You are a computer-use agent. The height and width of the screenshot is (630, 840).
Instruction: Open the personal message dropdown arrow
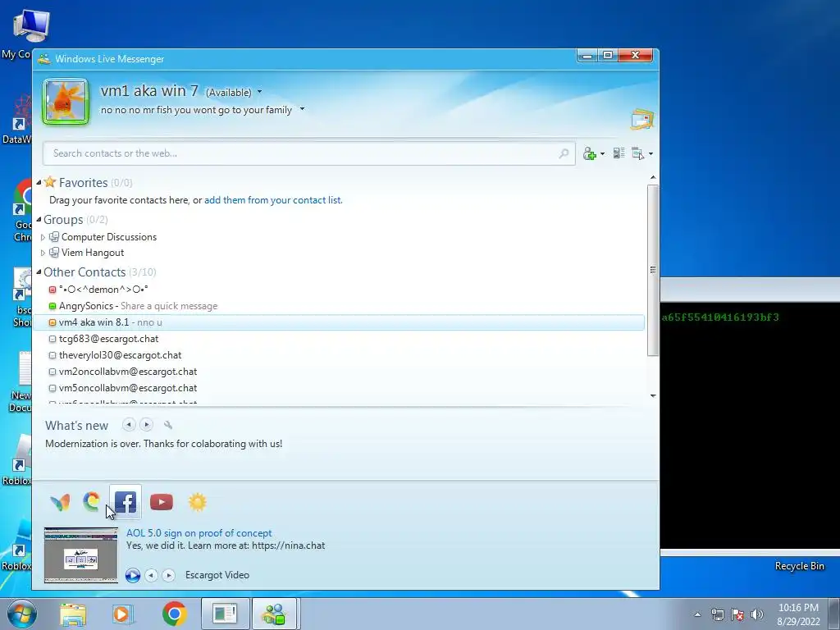pyautogui.click(x=302, y=109)
